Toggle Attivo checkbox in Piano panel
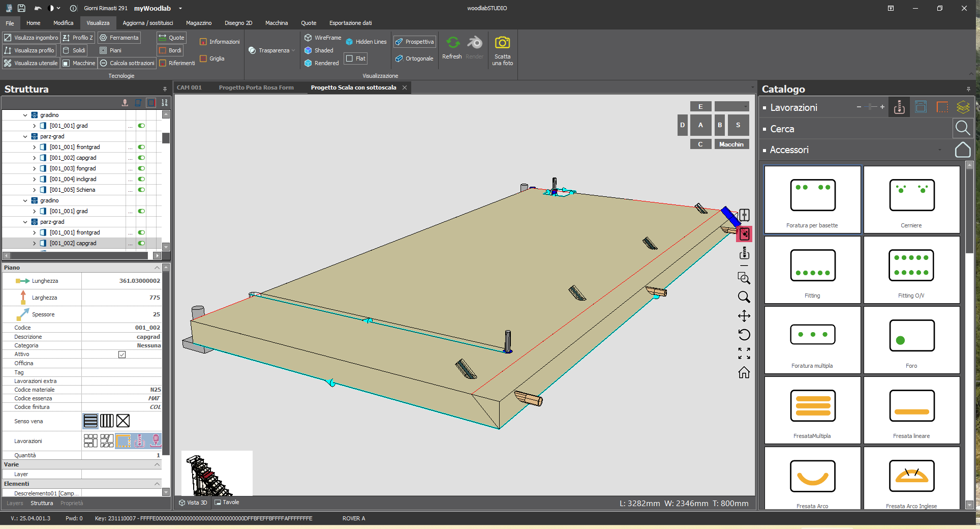The height and width of the screenshot is (529, 980). [122, 355]
